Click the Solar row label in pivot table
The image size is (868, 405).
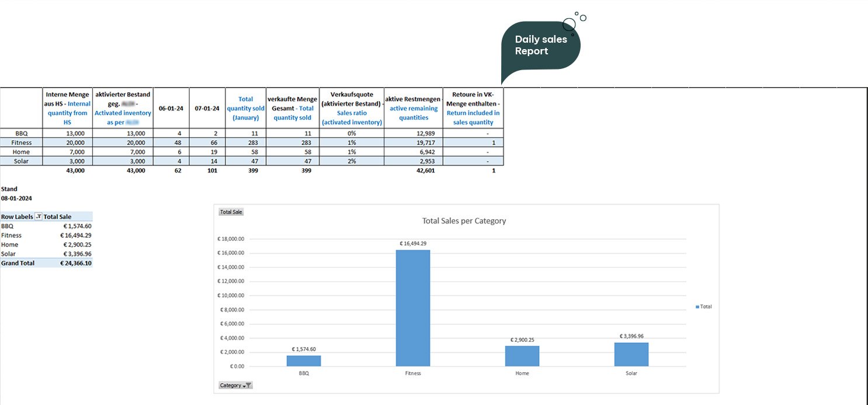pos(9,254)
